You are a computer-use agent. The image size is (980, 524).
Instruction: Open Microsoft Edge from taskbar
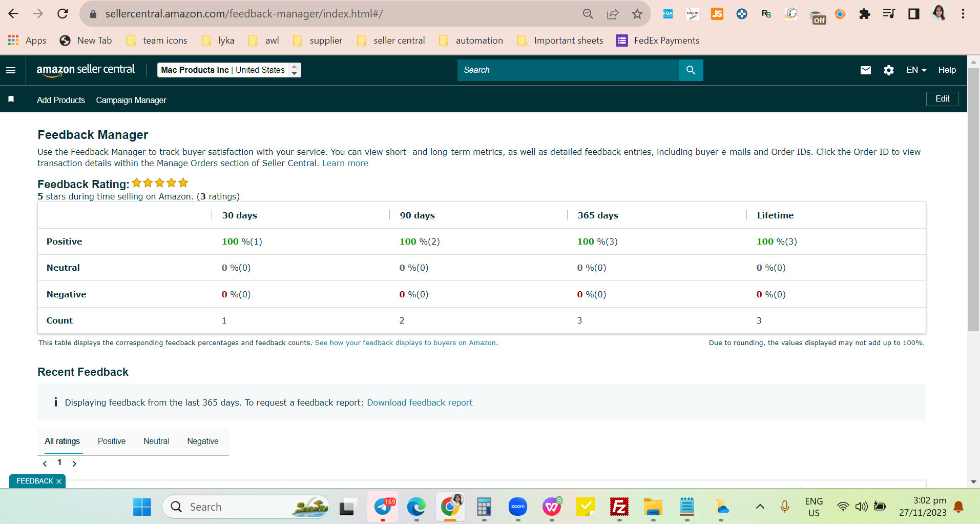(416, 507)
